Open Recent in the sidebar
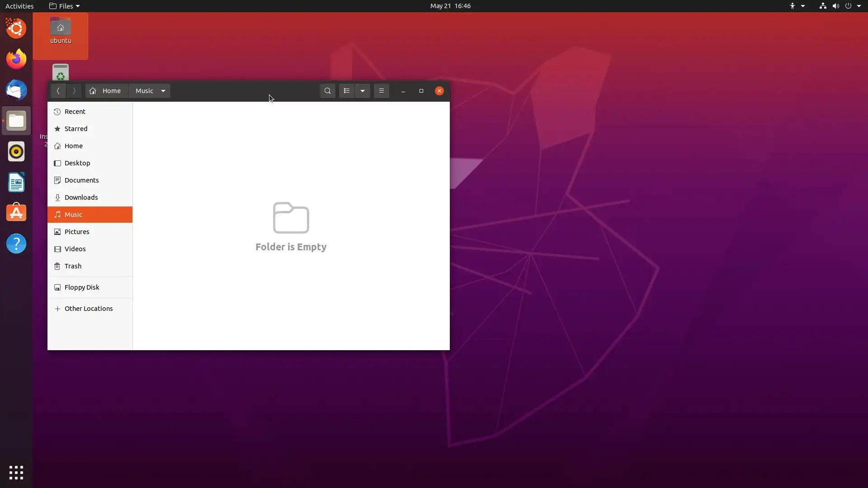868x488 pixels. pos(75,112)
